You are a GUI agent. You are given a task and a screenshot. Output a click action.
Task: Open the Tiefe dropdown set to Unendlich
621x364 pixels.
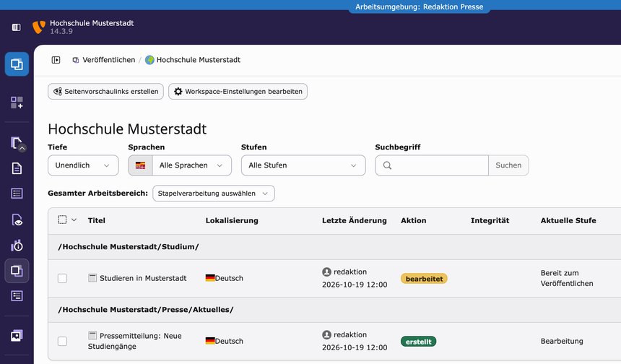83,165
